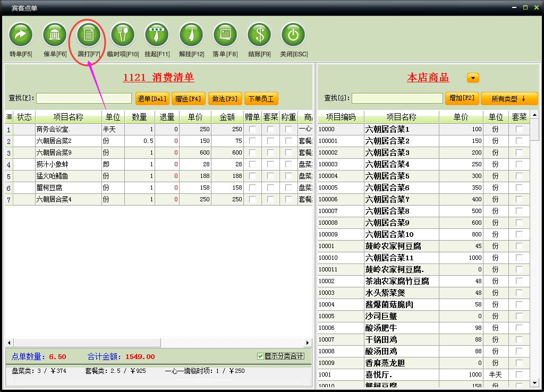Click the 金额 column header in order list
The width and height of the screenshot is (544, 392).
[227, 117]
